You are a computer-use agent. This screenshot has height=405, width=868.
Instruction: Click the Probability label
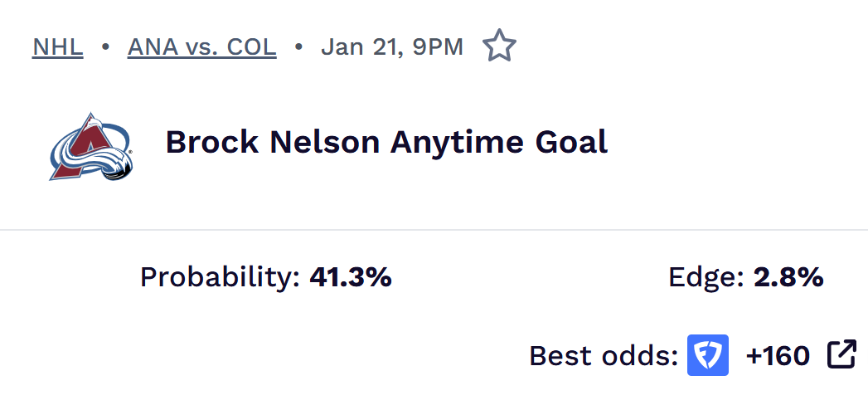(x=220, y=277)
